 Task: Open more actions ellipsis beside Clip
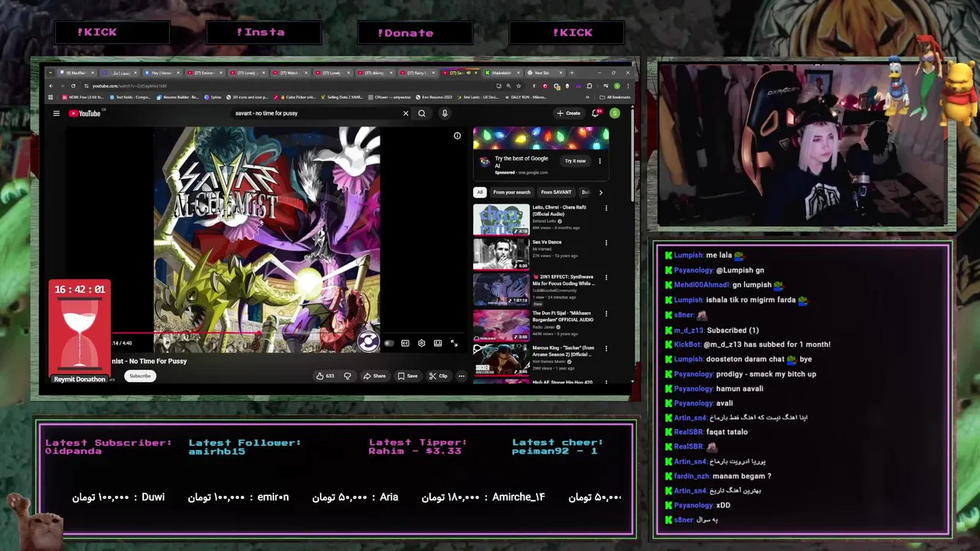point(461,376)
